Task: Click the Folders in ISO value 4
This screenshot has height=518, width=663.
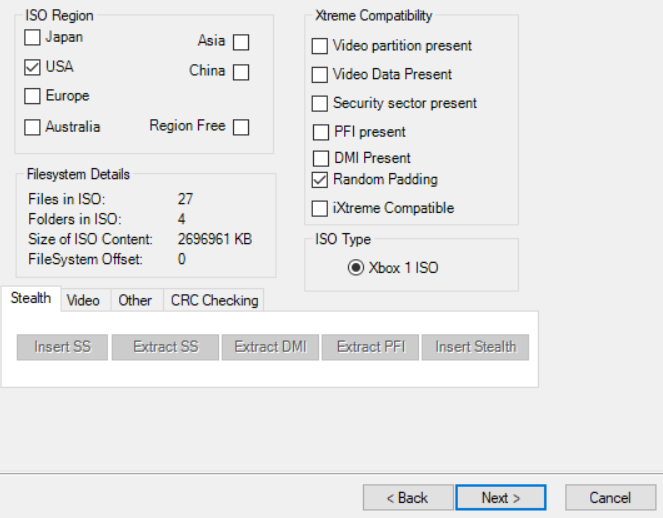Action: tap(182, 219)
